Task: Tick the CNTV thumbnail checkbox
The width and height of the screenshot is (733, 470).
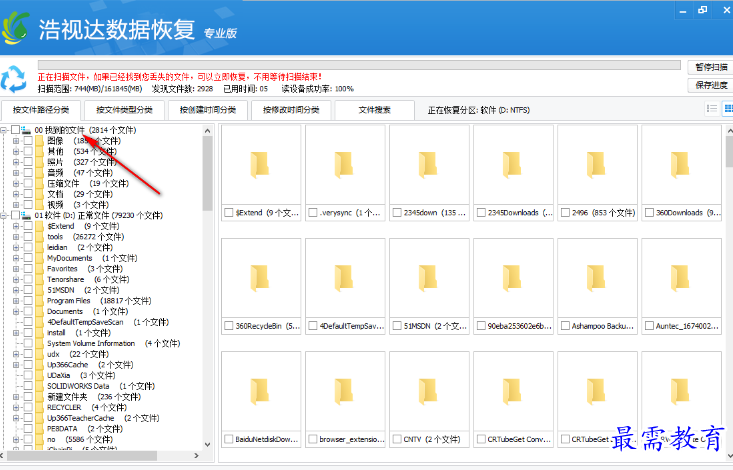Action: (397, 440)
